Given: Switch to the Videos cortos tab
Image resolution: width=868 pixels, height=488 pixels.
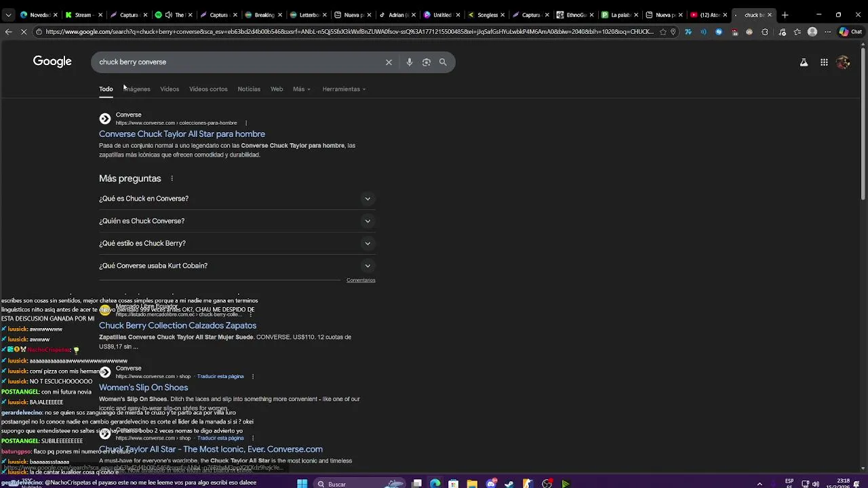Looking at the screenshot, I should 208,89.
